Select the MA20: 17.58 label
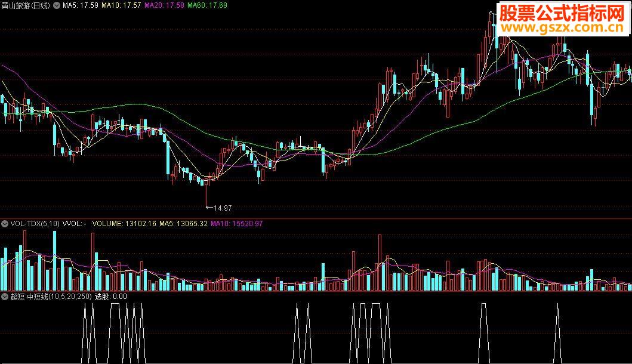 coord(164,5)
